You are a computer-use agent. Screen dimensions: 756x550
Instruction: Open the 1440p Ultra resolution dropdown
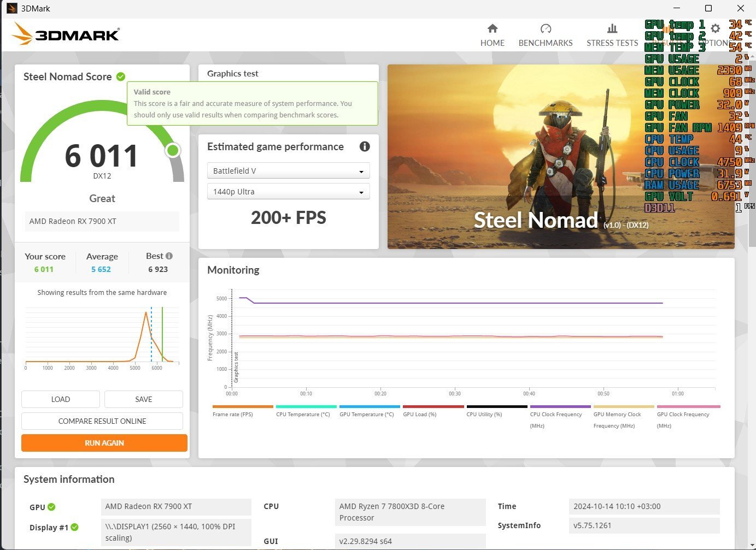pos(289,192)
